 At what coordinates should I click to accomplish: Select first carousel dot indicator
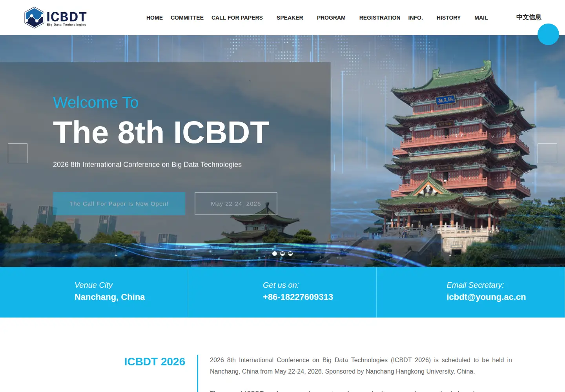275,254
